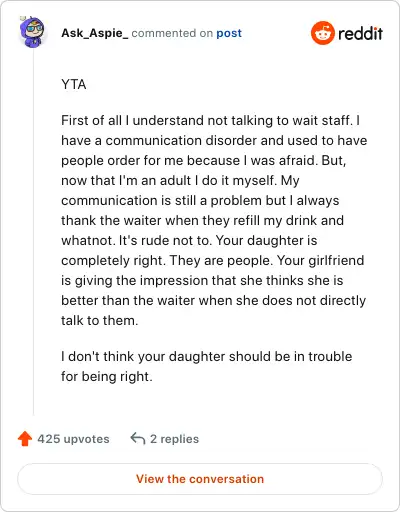The height and width of the screenshot is (512, 400).
Task: Click the 'YTA' verdict text
Action: point(74,84)
